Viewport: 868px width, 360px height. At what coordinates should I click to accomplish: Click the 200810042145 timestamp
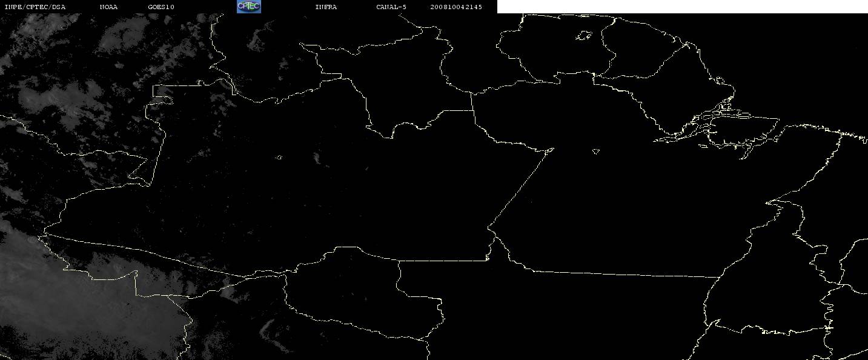[456, 7]
